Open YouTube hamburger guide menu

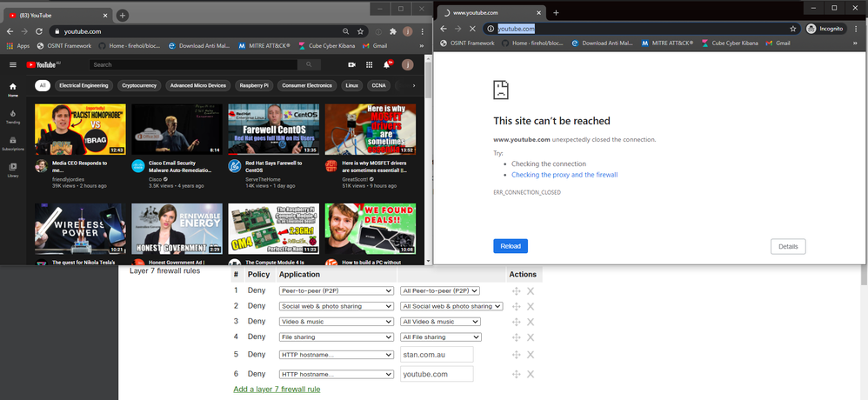coord(13,64)
